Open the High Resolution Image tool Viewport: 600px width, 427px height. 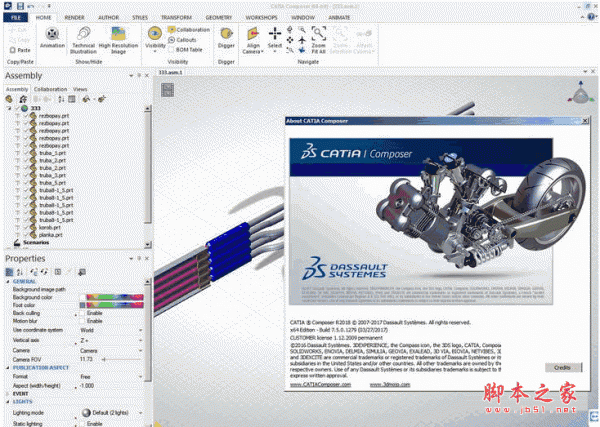point(118,40)
